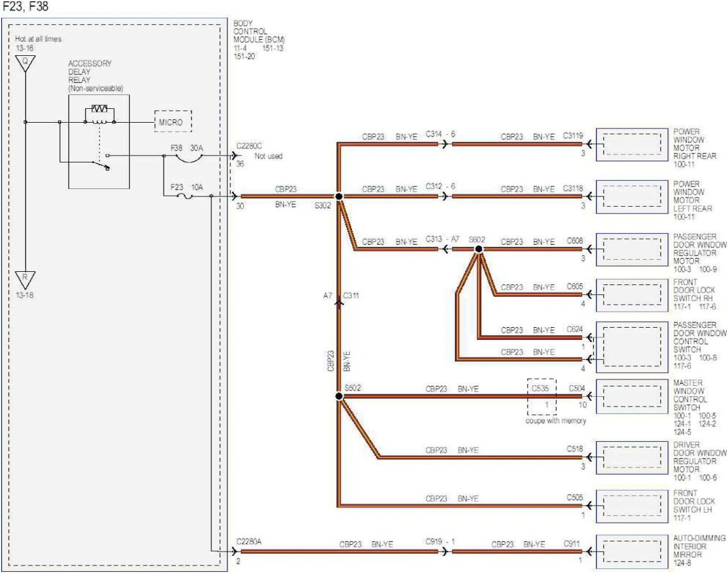Click the "C2280C" connector label
This screenshot has width=728, height=573.
tap(249, 146)
